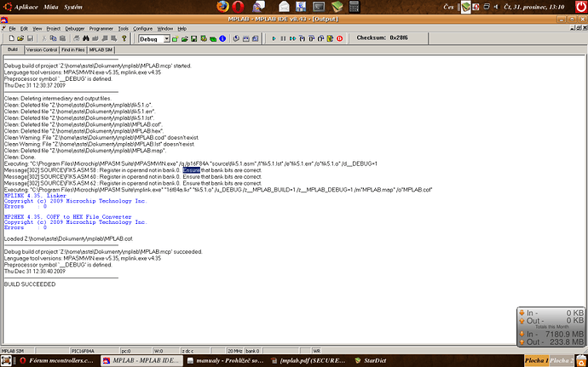Switch to workspace Plocha 2
This screenshot has height=367, width=588.
coord(562,361)
